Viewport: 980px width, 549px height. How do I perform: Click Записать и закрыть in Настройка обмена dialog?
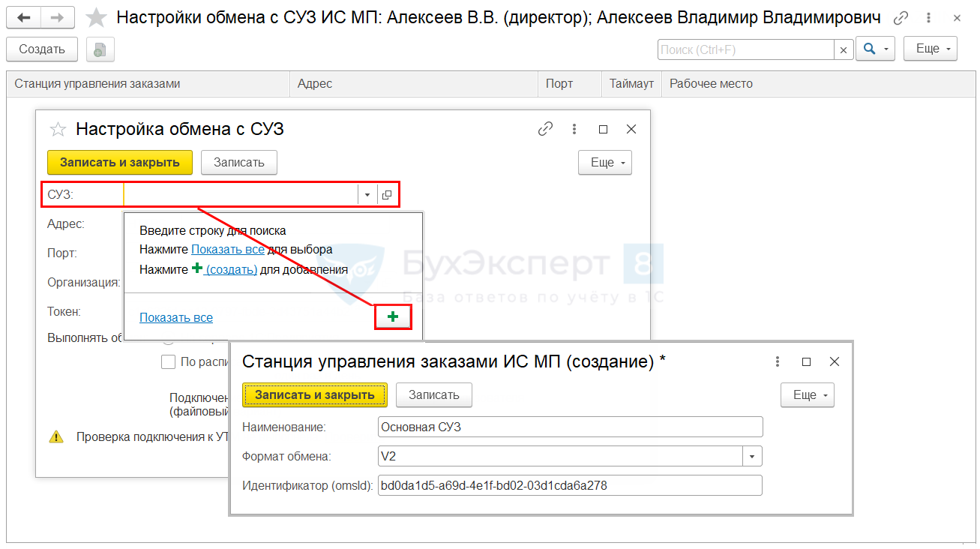coord(120,163)
